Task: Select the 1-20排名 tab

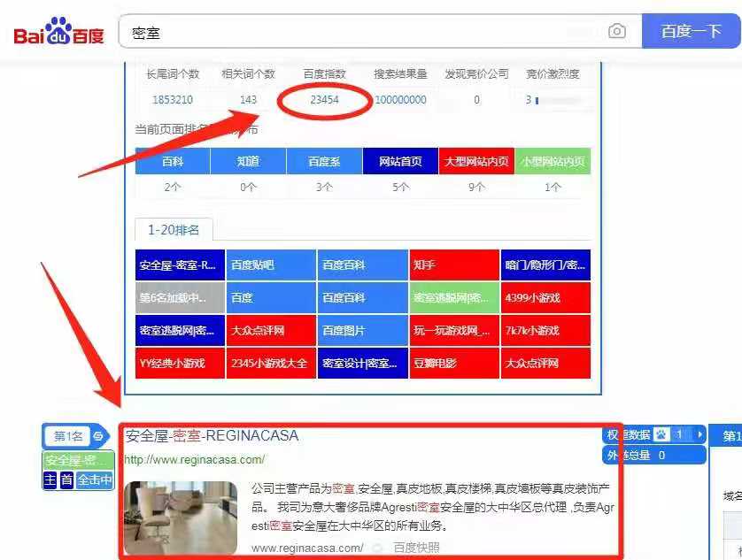Action: (174, 230)
